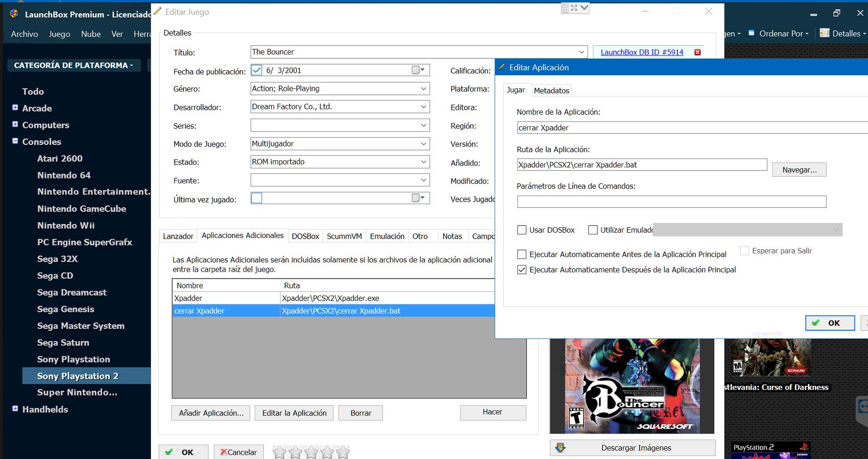
Task: Collapse Consoles category in sidebar
Action: [x=15, y=141]
